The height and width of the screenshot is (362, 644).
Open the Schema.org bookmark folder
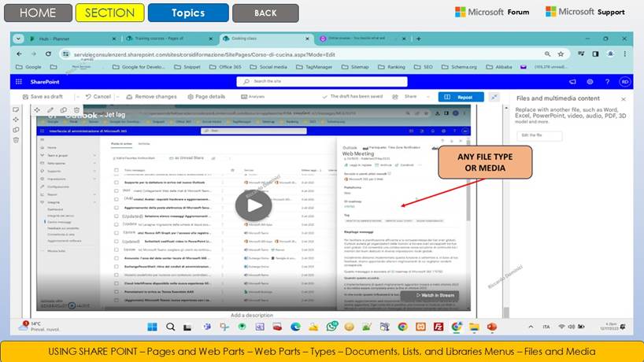459,67
